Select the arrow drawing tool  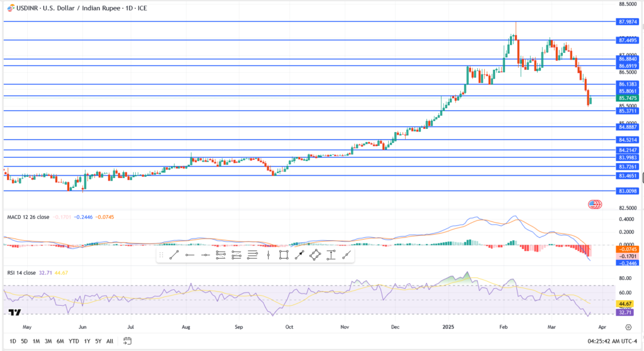tap(299, 255)
